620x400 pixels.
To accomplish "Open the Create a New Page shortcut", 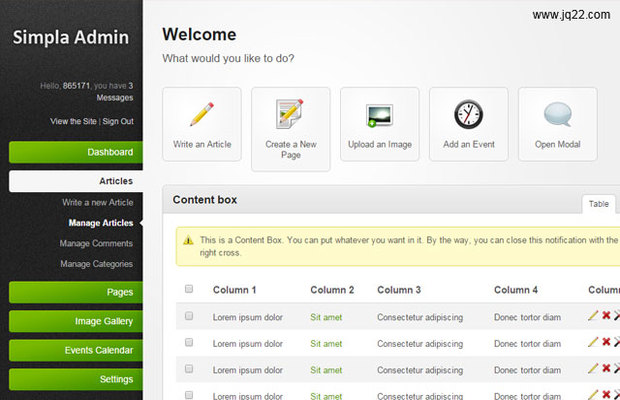I will coord(291,129).
